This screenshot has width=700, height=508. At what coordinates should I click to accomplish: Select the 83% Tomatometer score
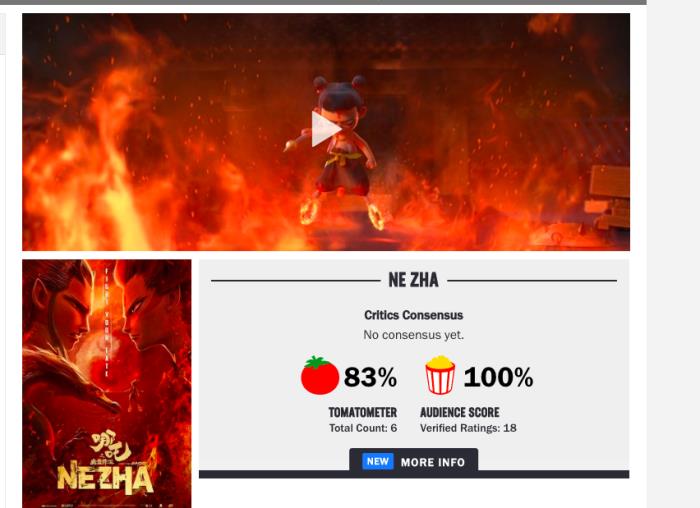click(x=370, y=377)
